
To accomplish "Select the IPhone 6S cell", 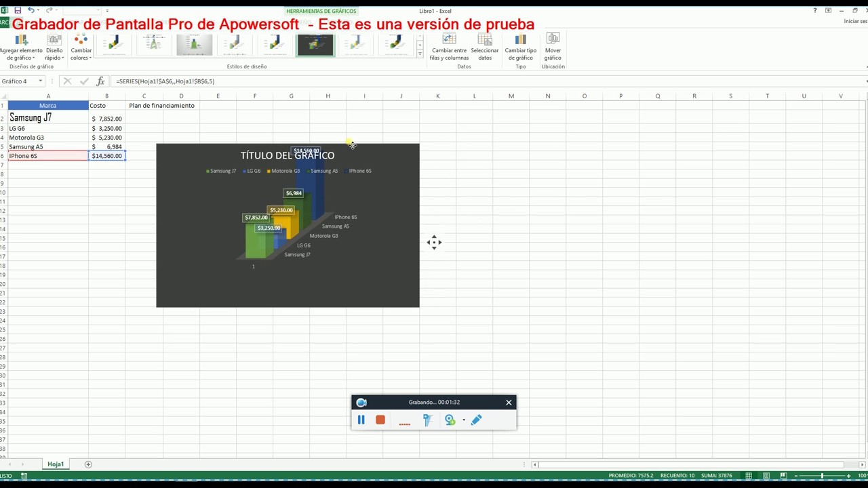I will [48, 156].
